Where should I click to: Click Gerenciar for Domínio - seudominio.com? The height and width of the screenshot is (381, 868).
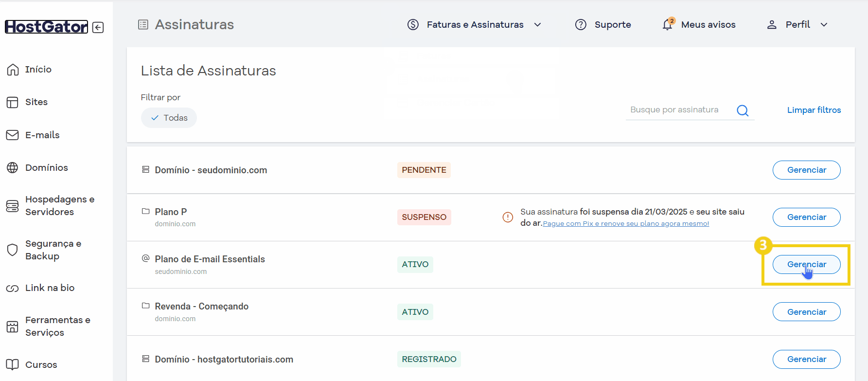click(x=807, y=170)
